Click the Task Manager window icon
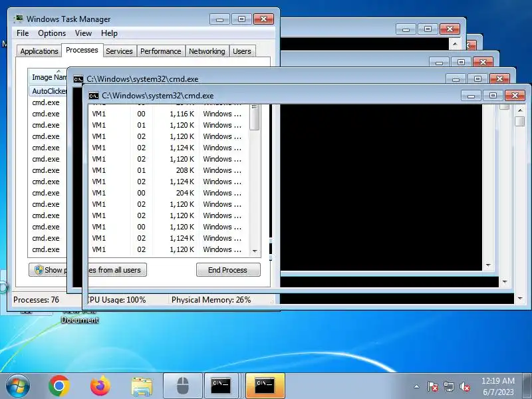The height and width of the screenshot is (399, 532). click(19, 19)
